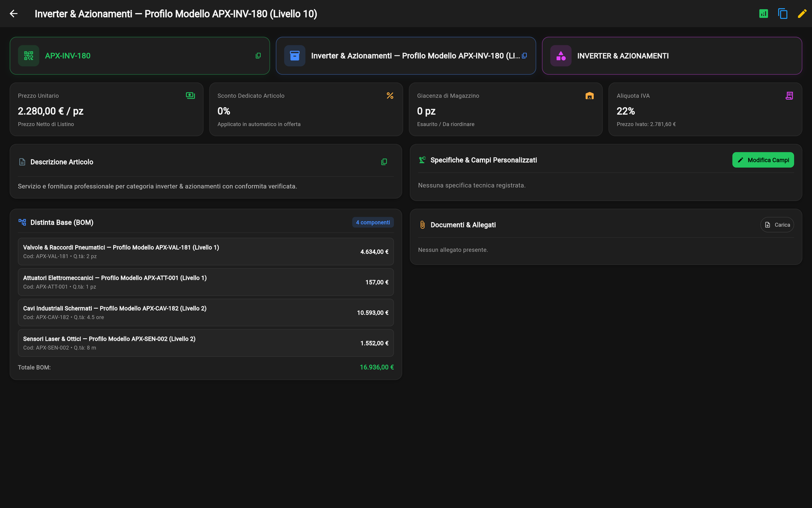Click the Servizio e fornitura description text
812x508 pixels.
[x=157, y=186]
